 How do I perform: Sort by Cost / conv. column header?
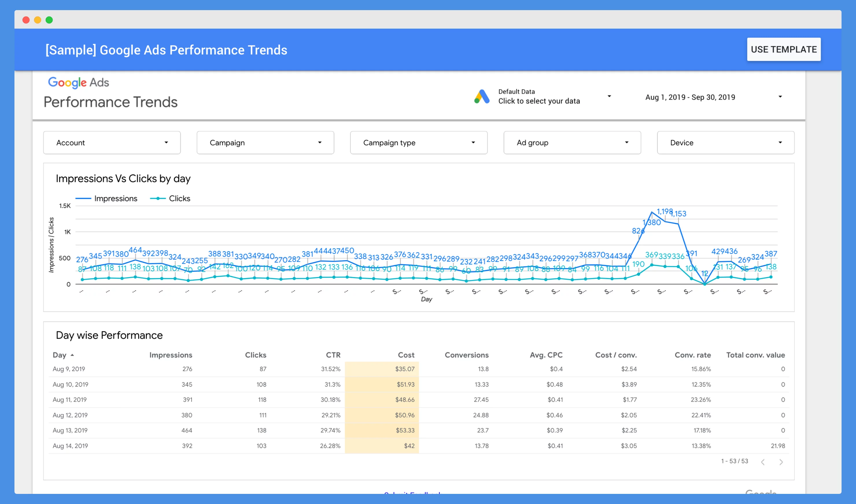[616, 355]
